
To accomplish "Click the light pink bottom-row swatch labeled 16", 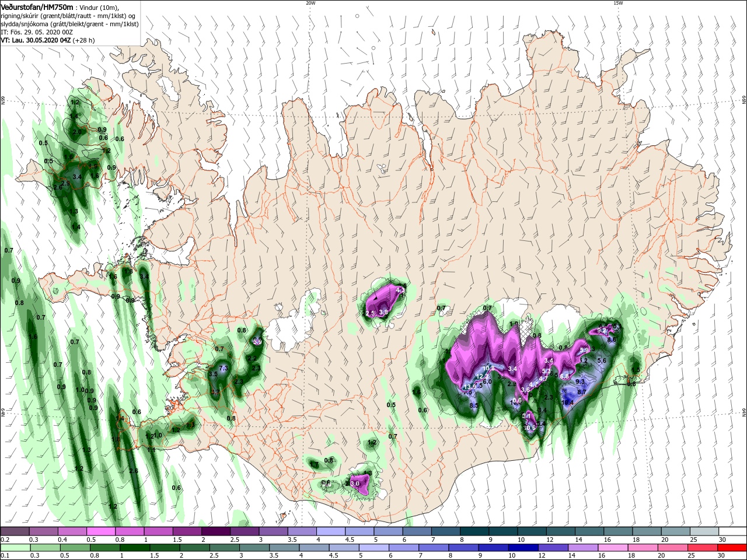I will click(x=613, y=548).
